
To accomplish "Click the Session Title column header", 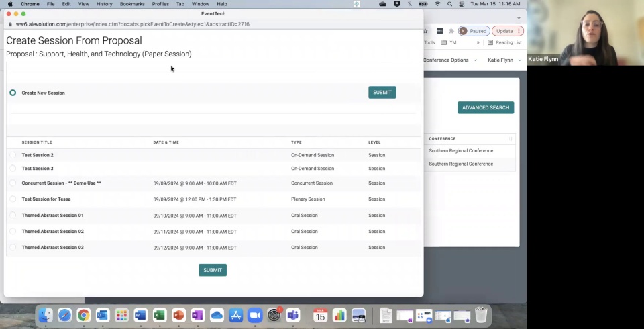I will 36,142.
